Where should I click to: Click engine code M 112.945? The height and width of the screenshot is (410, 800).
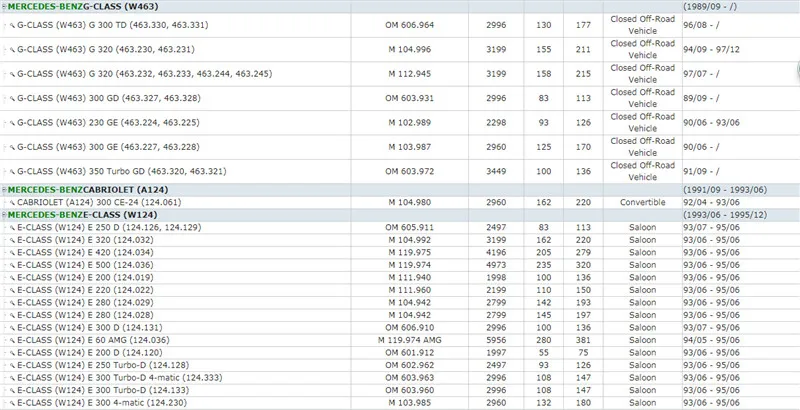pyautogui.click(x=410, y=74)
